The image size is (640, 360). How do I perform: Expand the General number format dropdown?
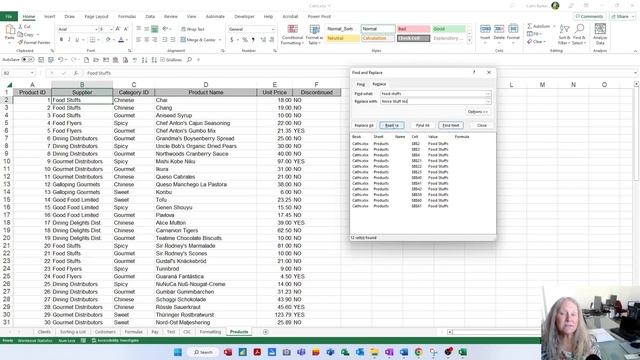273,29
